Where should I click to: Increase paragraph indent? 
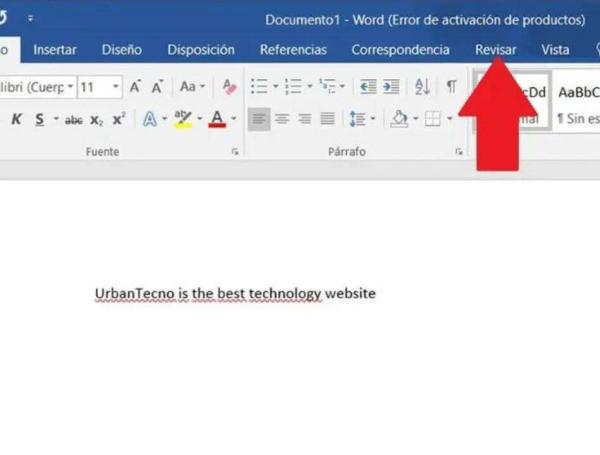[x=391, y=87]
